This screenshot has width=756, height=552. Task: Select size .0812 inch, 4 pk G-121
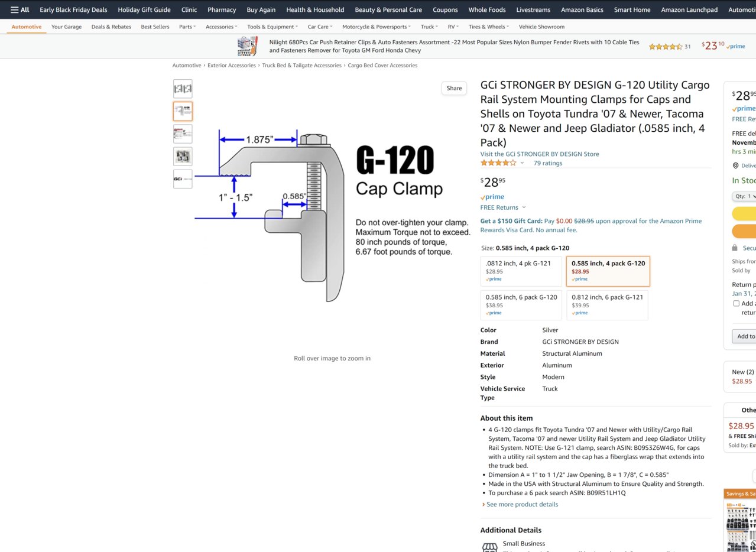point(521,271)
